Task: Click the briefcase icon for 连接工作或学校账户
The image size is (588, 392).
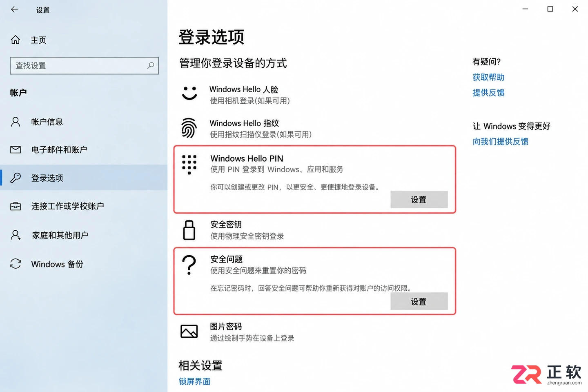Action: (x=16, y=206)
